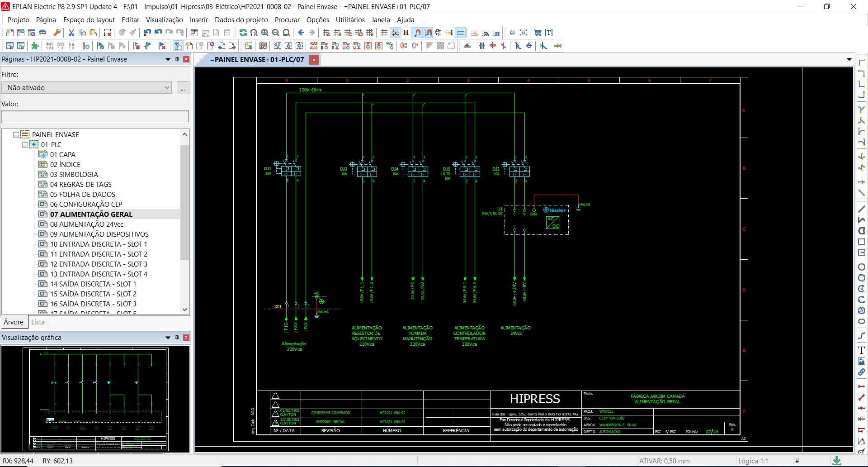The height and width of the screenshot is (467, 868).
Task: Click the green refresh/redraw icon
Action: (x=243, y=33)
